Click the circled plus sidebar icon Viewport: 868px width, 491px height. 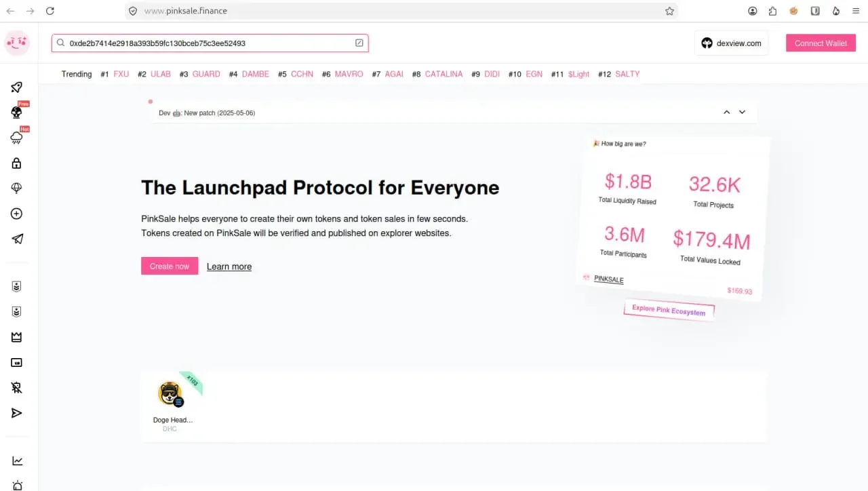[17, 214]
